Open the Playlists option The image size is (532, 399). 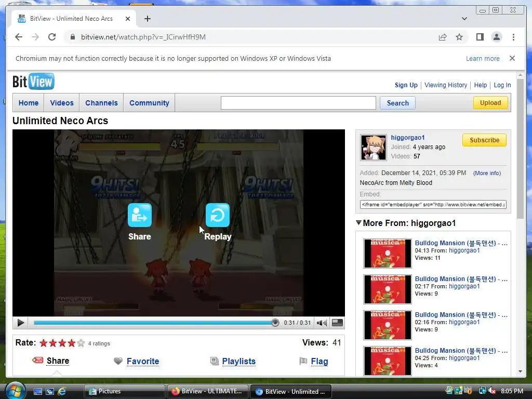tap(239, 361)
